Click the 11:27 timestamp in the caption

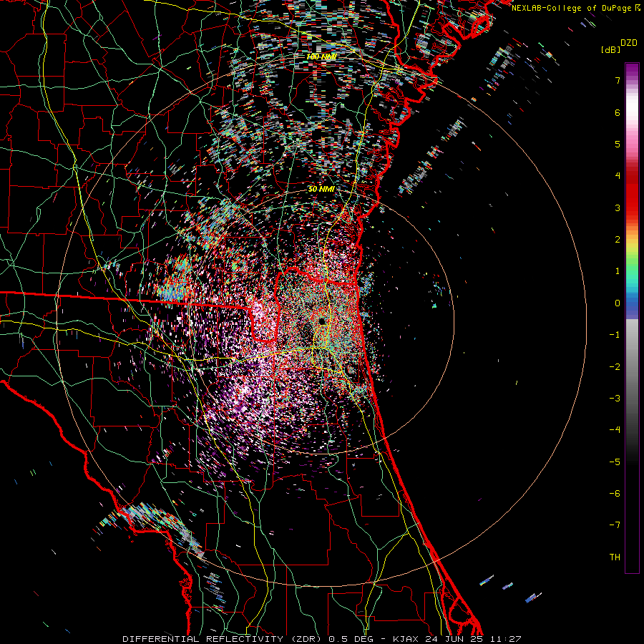pos(504,639)
